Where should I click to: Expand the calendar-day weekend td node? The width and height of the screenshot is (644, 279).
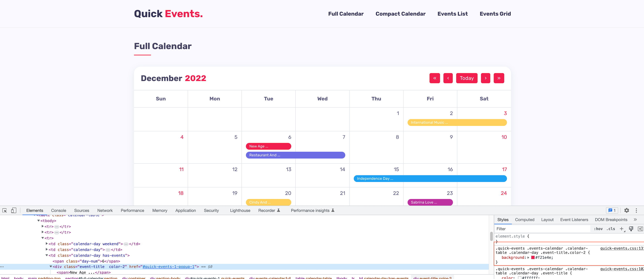click(x=47, y=244)
